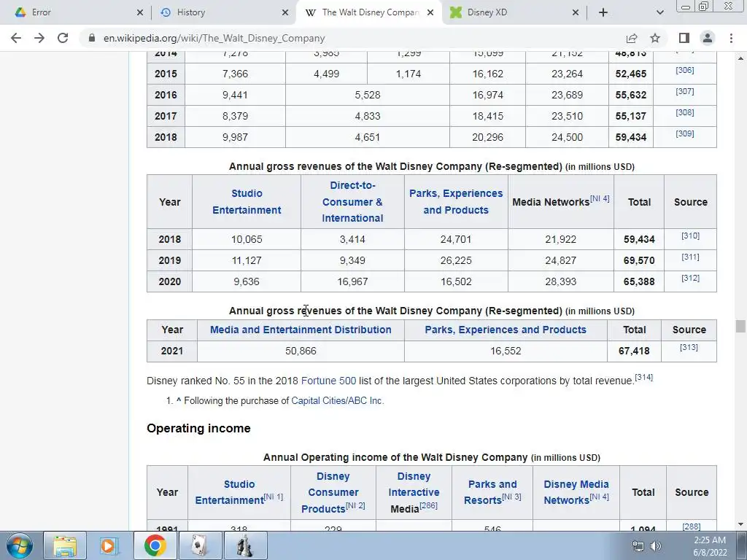Image resolution: width=747 pixels, height=560 pixels.
Task: Bookmark this page with the star icon
Action: click(655, 38)
